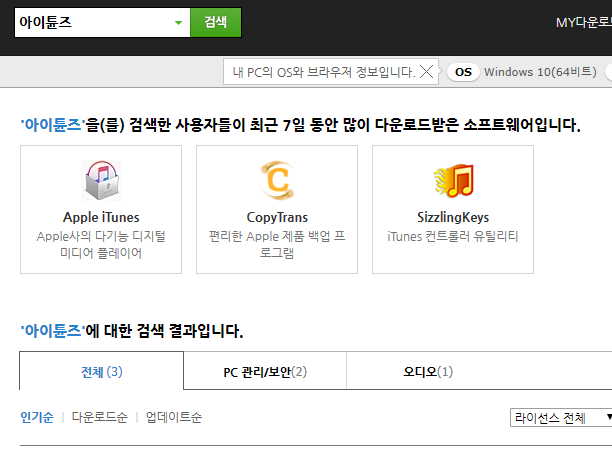Open MY다운로드 in the header
The width and height of the screenshot is (612, 457).
[x=584, y=22]
